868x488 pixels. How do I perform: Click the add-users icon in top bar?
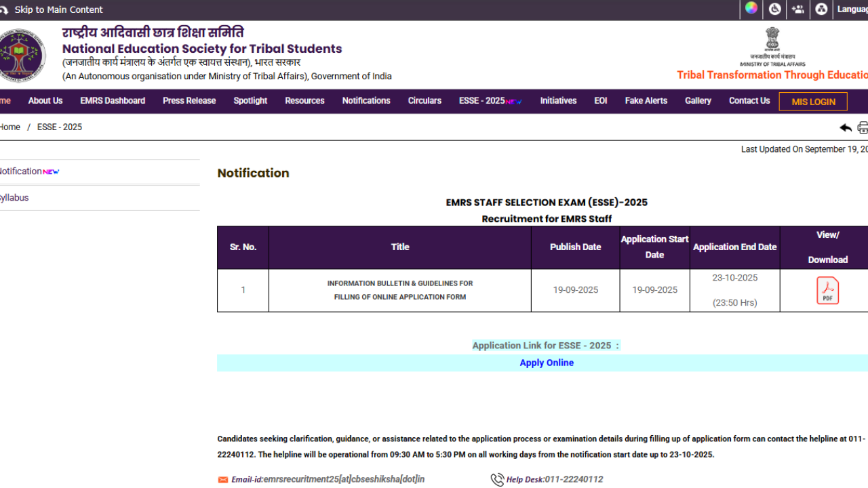click(798, 9)
